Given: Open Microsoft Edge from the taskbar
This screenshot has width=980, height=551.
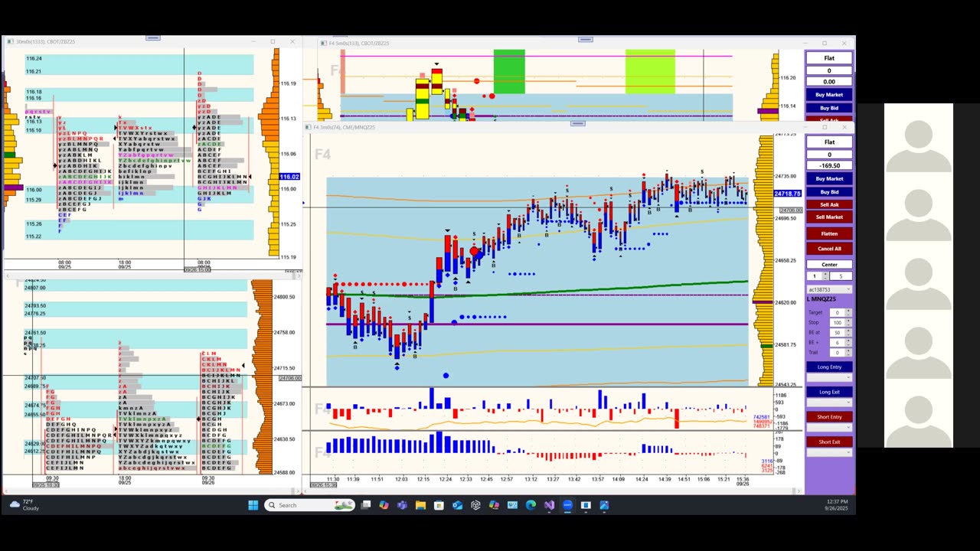Looking at the screenshot, I should tap(531, 505).
